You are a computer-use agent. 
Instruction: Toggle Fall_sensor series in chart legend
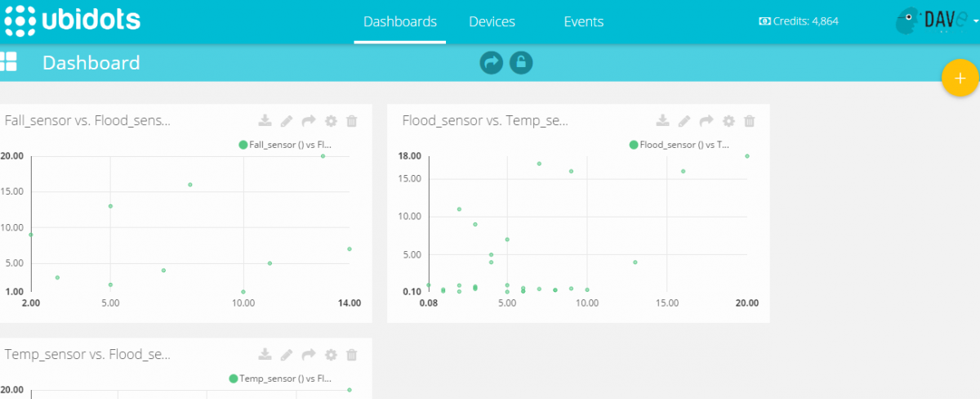[x=285, y=145]
